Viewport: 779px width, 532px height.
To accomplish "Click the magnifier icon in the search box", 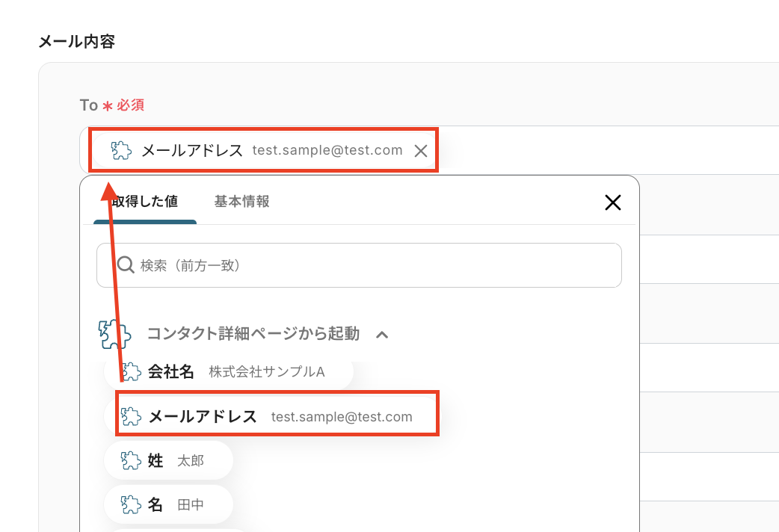I will pyautogui.click(x=125, y=265).
